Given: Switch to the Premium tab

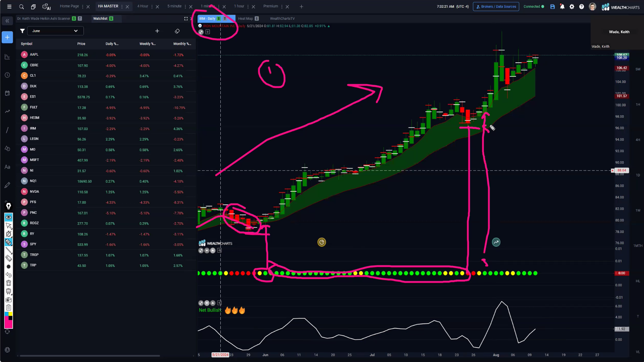Looking at the screenshot, I should coord(271,6).
